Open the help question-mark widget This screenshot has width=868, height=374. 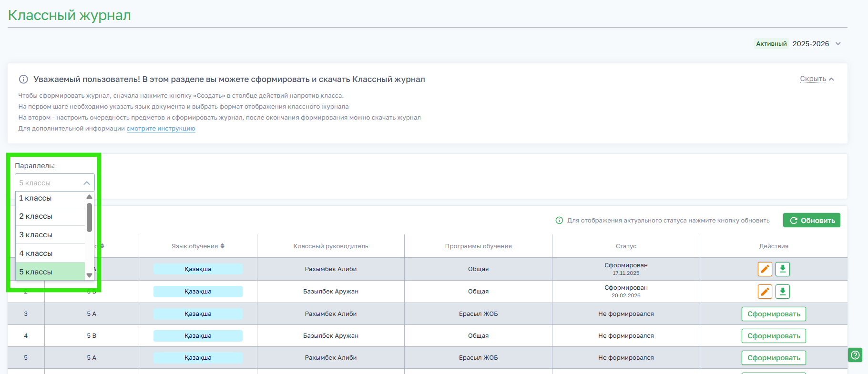[855, 355]
